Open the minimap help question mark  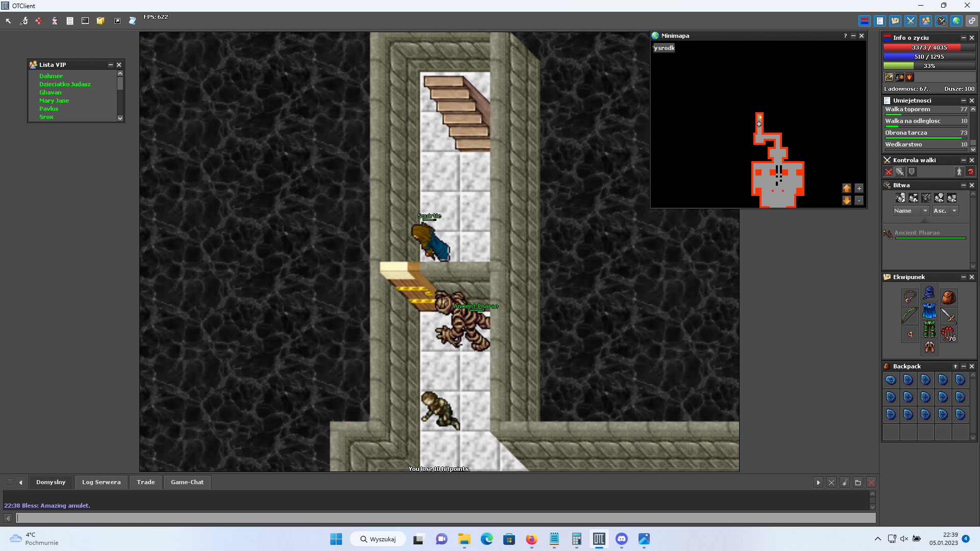(845, 36)
